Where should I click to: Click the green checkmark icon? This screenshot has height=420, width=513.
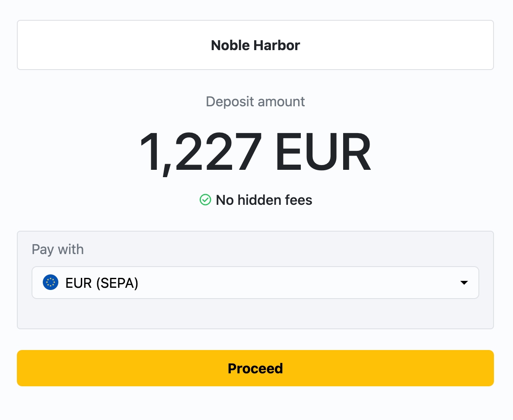coord(205,200)
